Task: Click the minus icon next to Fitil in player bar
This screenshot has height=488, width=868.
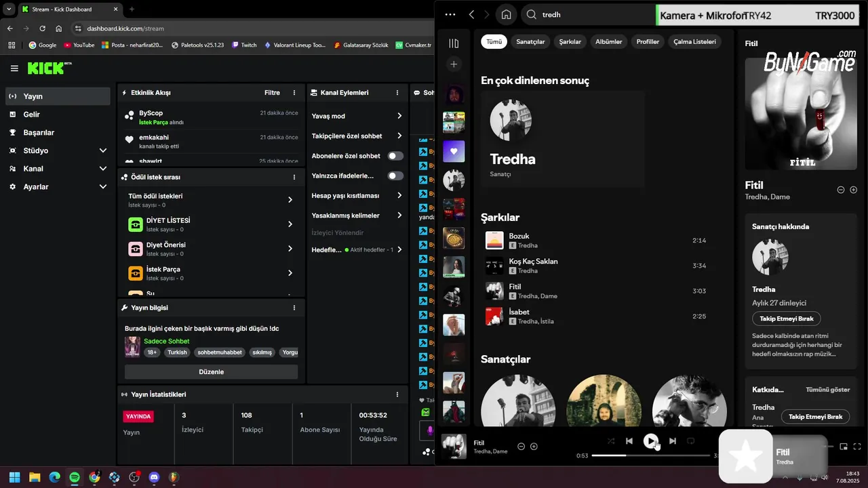Action: tap(521, 447)
